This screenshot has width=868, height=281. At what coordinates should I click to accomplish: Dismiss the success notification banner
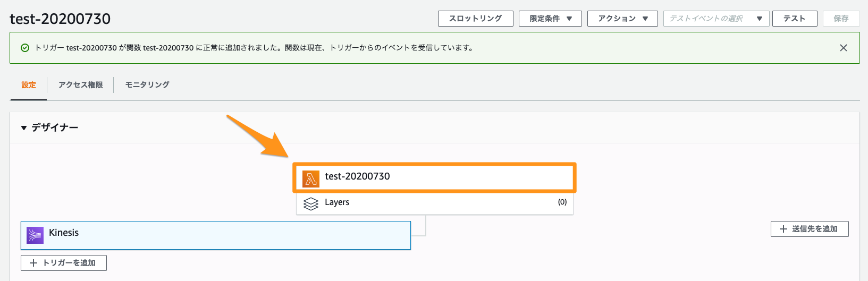[x=843, y=48]
